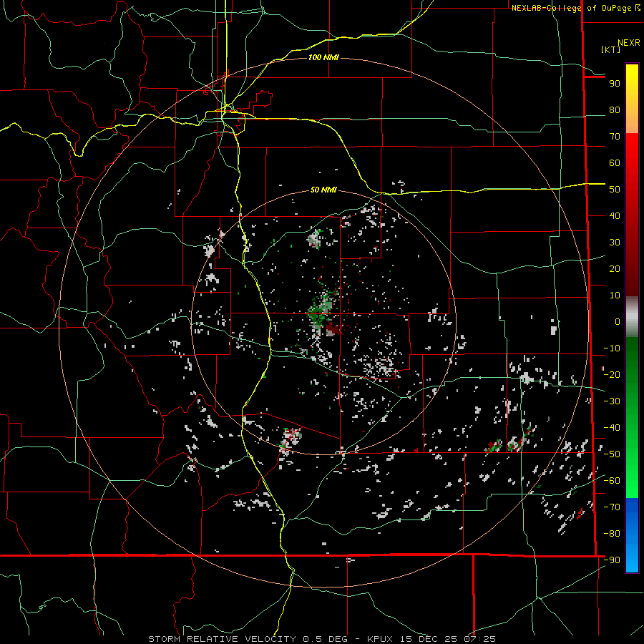Click the -20 scale label
Image resolution: width=644 pixels, height=644 pixels.
pos(612,375)
